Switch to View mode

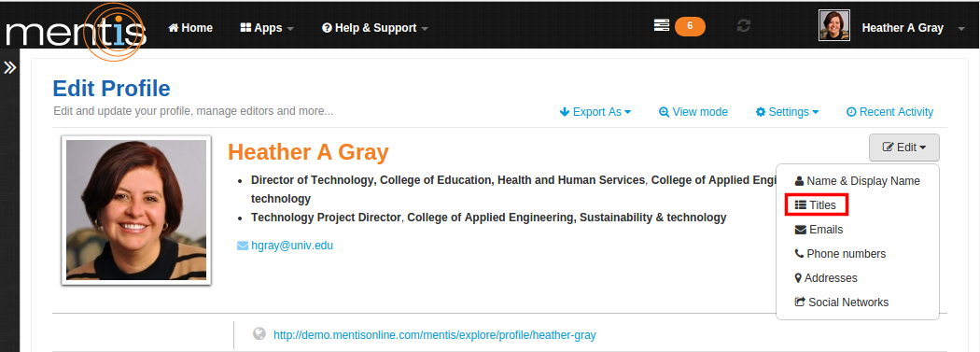[693, 112]
